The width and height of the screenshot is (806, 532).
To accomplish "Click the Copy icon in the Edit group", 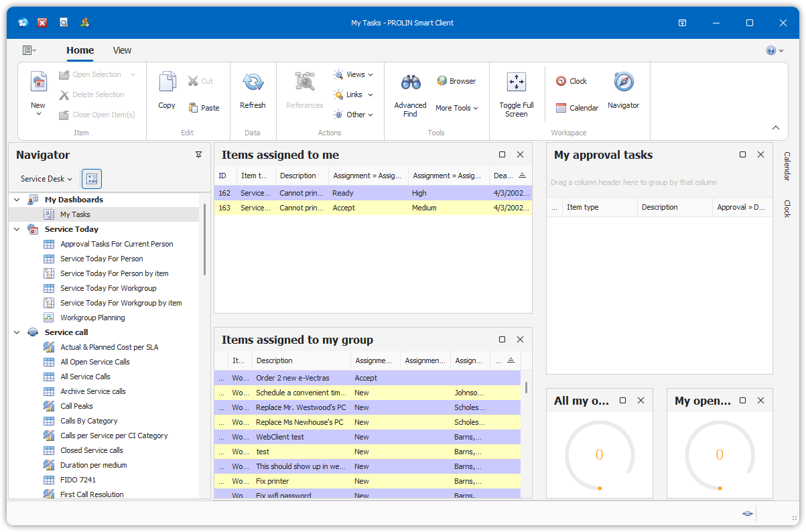I will (x=167, y=82).
